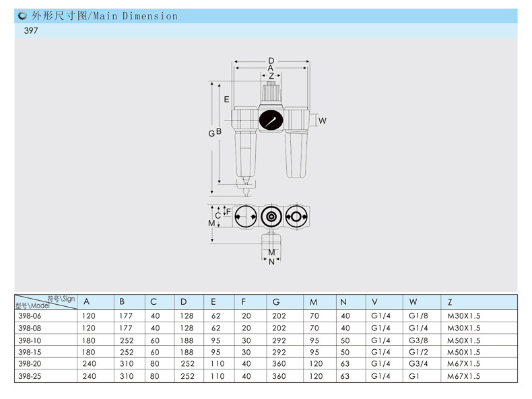The height and width of the screenshot is (399, 532).
Task: Click the 397 label under the header
Action: 31,31
